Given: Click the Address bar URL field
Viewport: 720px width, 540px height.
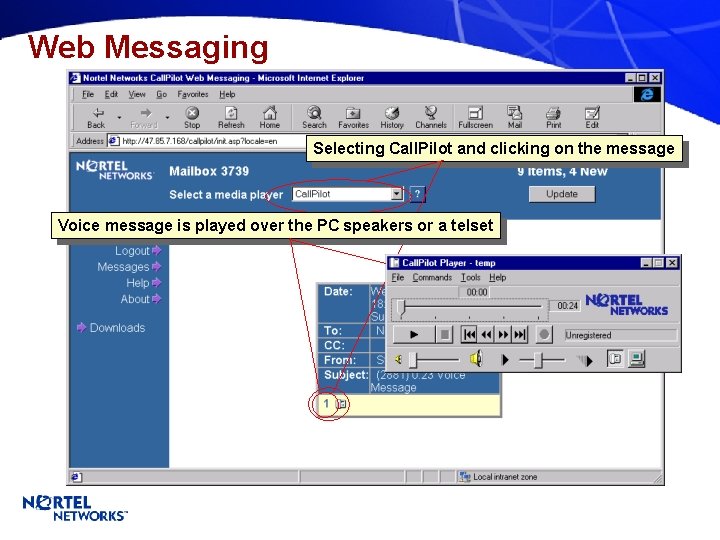Looking at the screenshot, I should [x=207, y=141].
